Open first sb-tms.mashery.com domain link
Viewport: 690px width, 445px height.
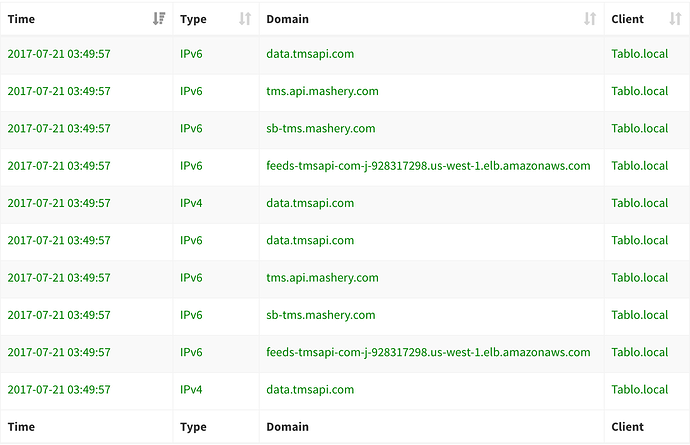point(321,129)
